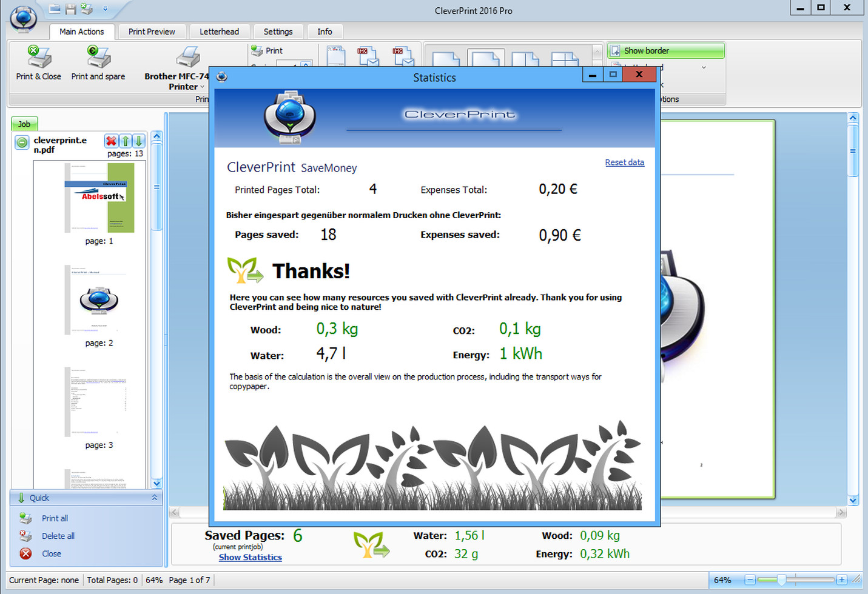Screen dimensions: 868x594
Task: Open the Print Preview tab
Action: (152, 32)
